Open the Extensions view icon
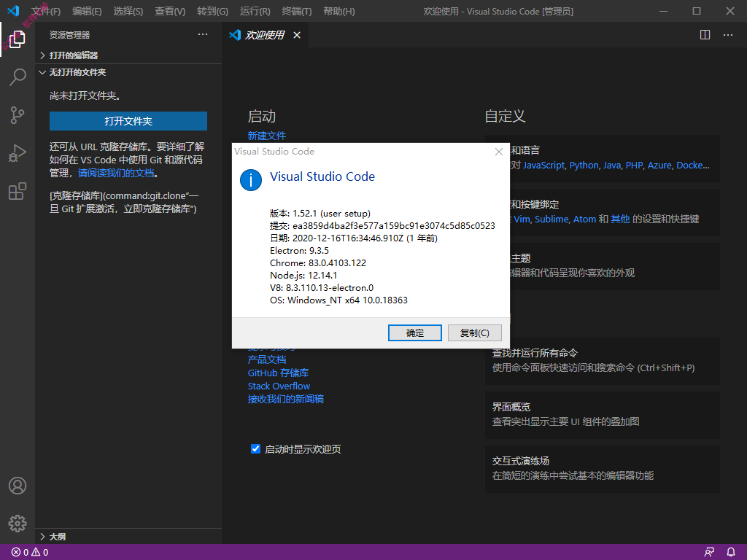This screenshot has height=560, width=747. pyautogui.click(x=18, y=191)
